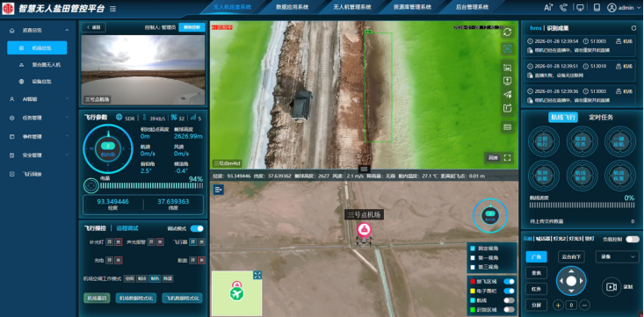Screen dimensions: 644x317
Task: Click the paper-plane icon on video toolbar
Action: tap(507, 95)
